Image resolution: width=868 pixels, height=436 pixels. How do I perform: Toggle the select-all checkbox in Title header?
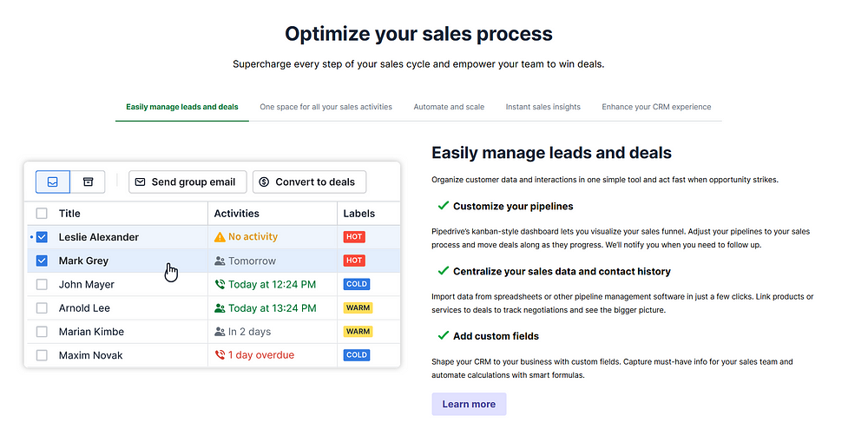(x=42, y=214)
